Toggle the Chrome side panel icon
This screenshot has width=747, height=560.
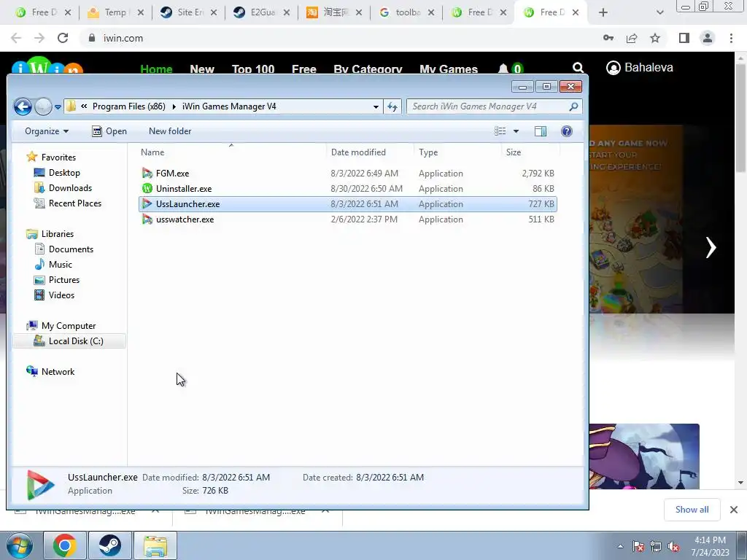tap(684, 38)
